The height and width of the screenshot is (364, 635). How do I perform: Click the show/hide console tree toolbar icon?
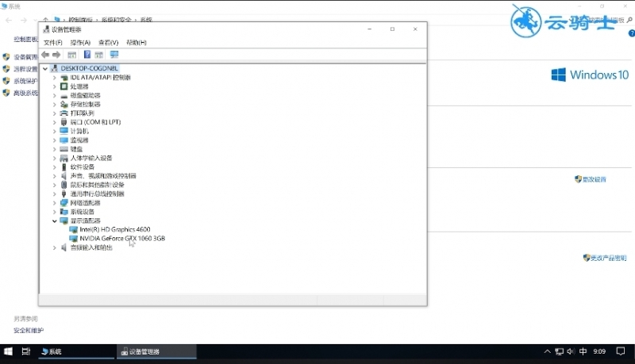pyautogui.click(x=71, y=55)
